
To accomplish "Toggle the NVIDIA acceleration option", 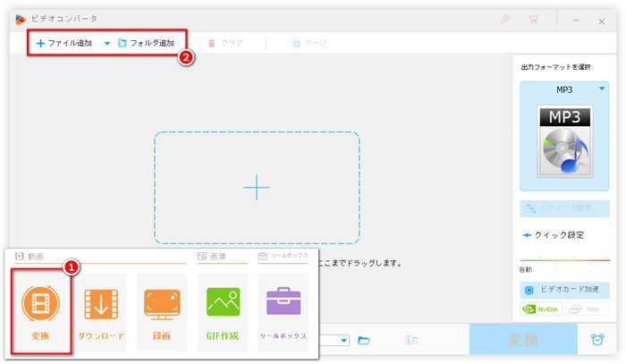I will (542, 309).
